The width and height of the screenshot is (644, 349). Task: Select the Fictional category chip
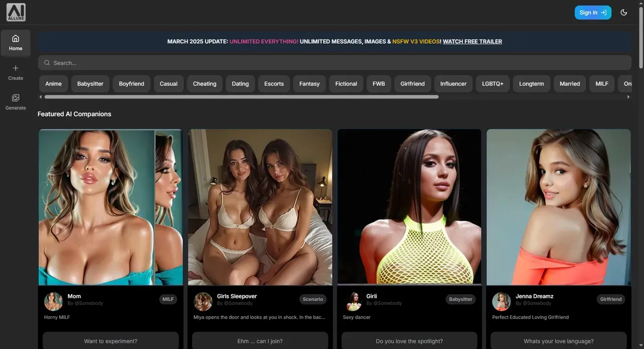pos(346,84)
